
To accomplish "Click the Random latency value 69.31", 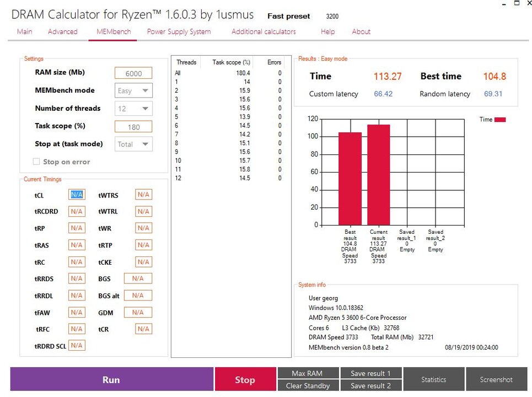I will (x=493, y=94).
